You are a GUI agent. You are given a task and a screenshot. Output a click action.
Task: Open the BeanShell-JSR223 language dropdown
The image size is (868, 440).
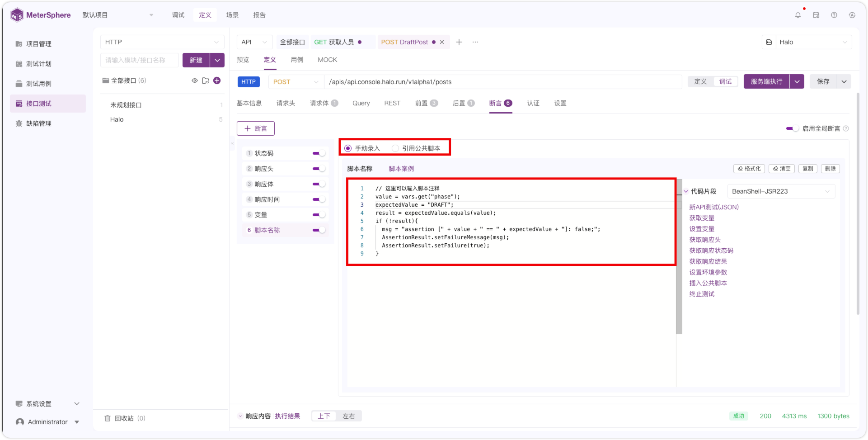(x=781, y=191)
